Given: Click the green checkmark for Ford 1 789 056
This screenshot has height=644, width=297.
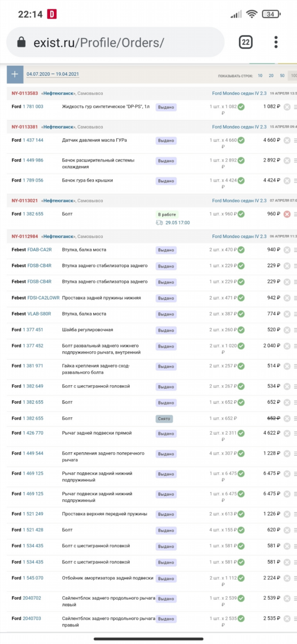Looking at the screenshot, I should (x=241, y=181).
